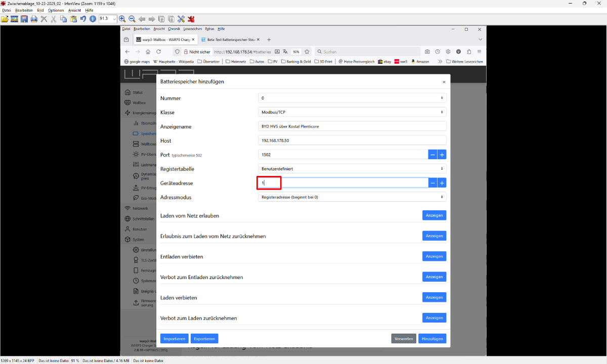Start the slideshow via the filmstrip icon
The width and height of the screenshot is (607, 364).
[15, 19]
